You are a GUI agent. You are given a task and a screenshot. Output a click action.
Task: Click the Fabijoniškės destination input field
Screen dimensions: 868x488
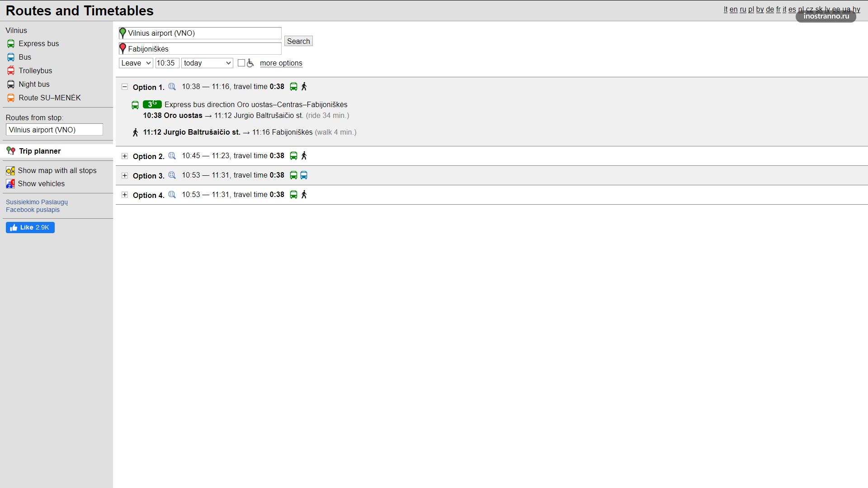tap(203, 49)
